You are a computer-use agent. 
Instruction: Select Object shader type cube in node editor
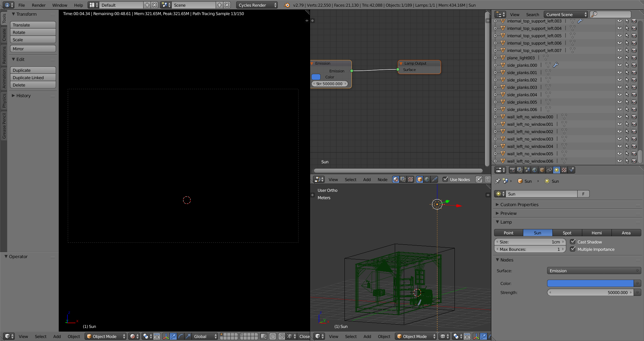[x=420, y=179]
